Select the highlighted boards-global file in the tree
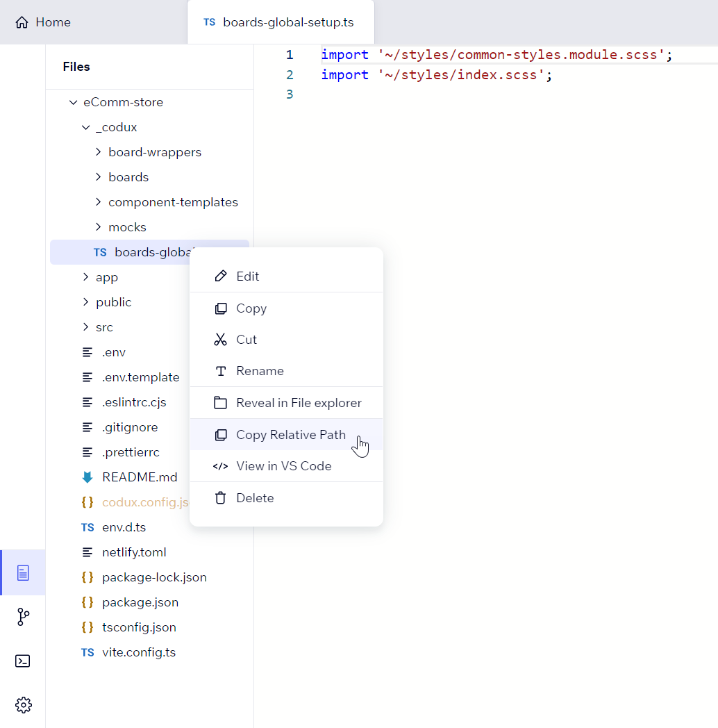Screen dimensions: 718x728 (149, 252)
